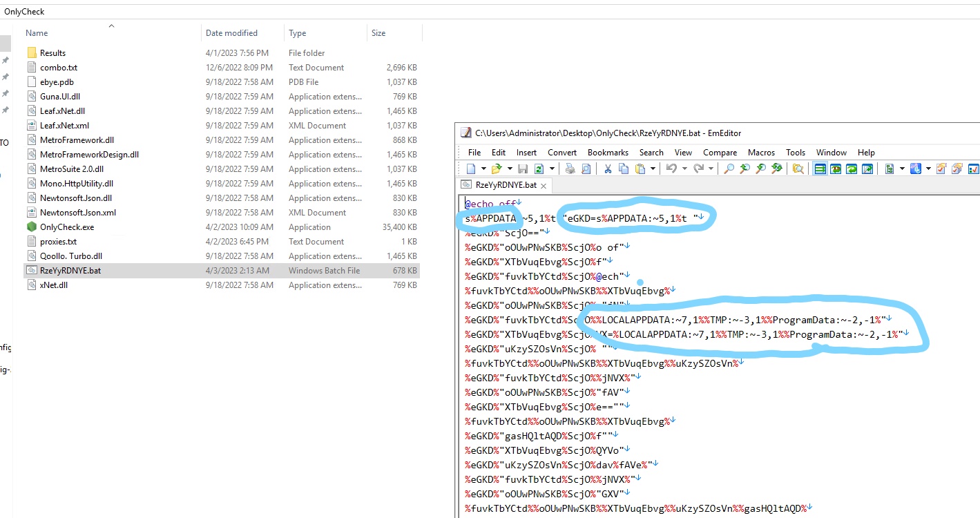
Task: Open the File menu in EmEditor
Action: pos(474,152)
